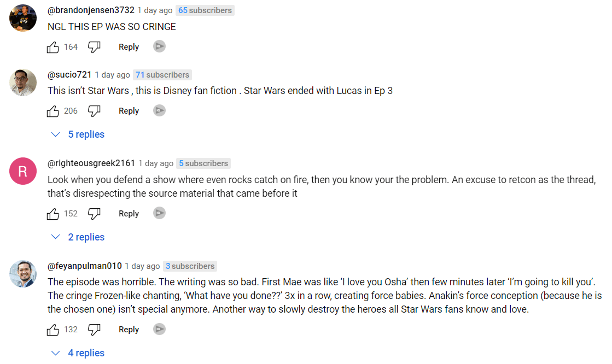
Task: Like @righteousgreek2161's comment
Action: point(53,214)
